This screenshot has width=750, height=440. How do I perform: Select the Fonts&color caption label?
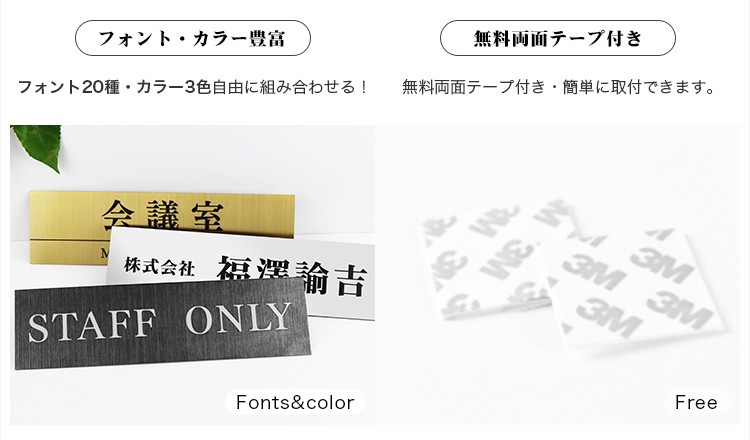[x=295, y=402]
